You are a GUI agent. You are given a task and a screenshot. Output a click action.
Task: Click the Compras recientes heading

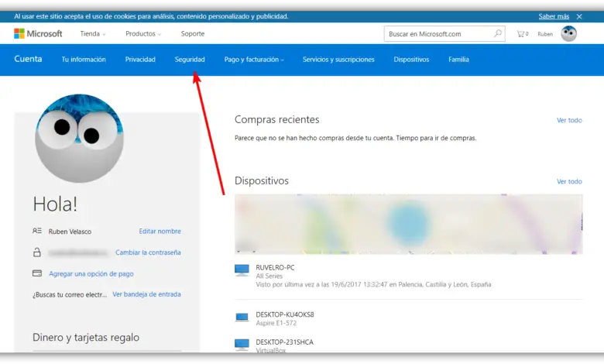tap(277, 119)
